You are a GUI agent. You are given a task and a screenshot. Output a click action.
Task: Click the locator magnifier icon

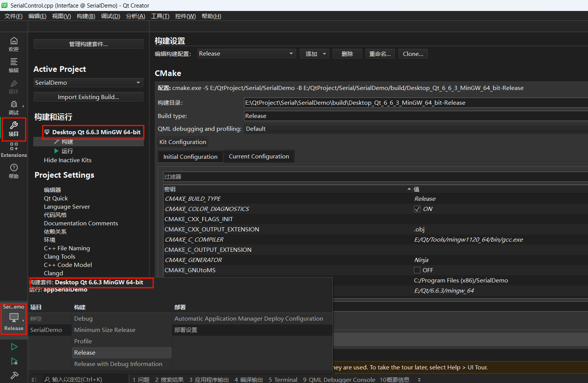(47, 380)
